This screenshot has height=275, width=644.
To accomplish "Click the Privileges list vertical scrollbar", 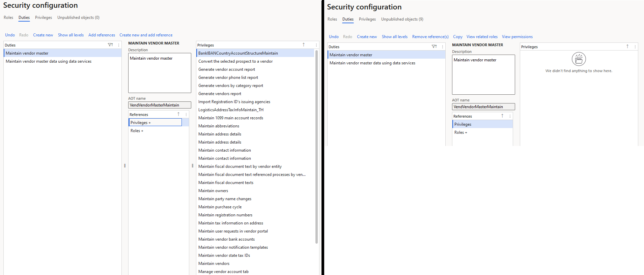I will pyautogui.click(x=316, y=147).
